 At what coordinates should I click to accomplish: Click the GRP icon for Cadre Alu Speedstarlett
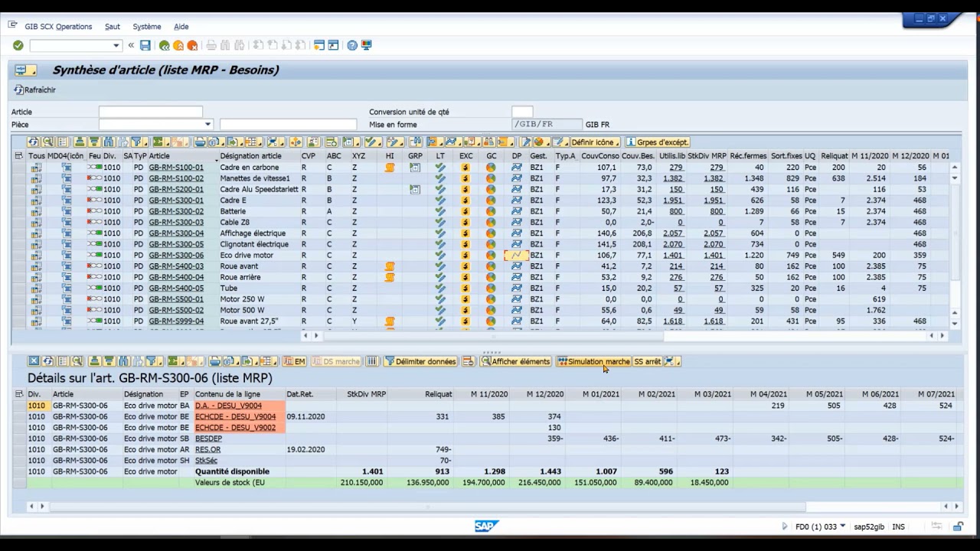click(415, 190)
